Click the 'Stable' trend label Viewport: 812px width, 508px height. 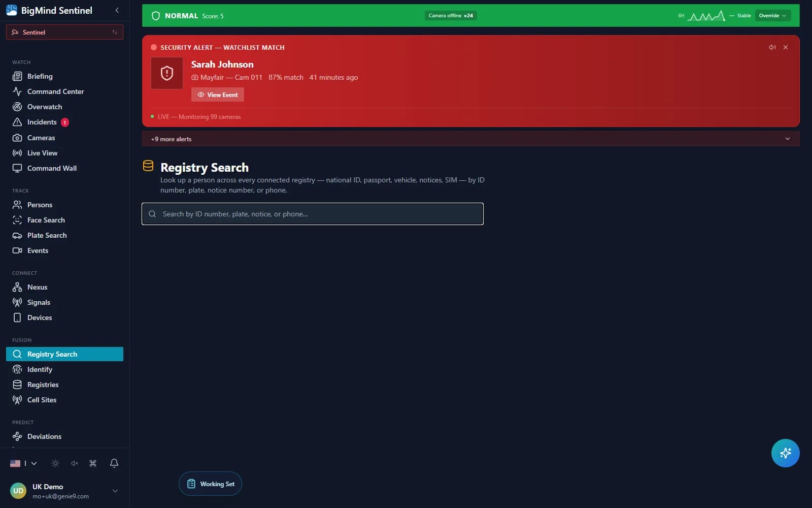(x=744, y=16)
